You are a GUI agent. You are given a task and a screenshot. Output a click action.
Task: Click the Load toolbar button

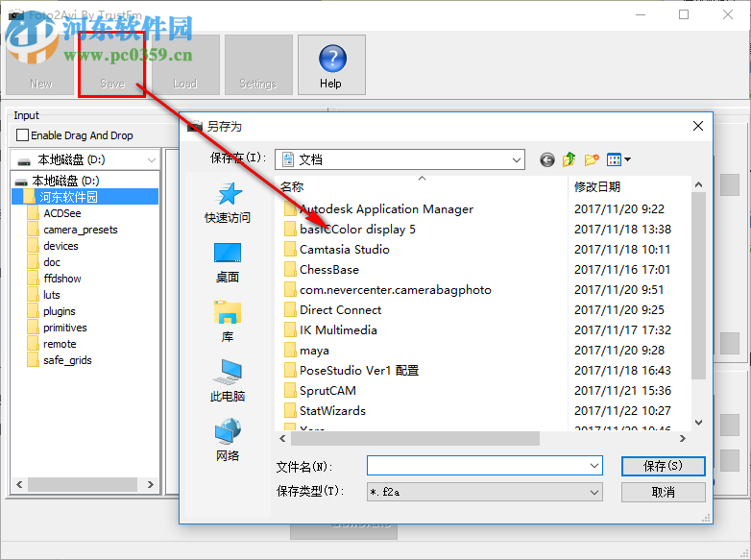(x=185, y=65)
